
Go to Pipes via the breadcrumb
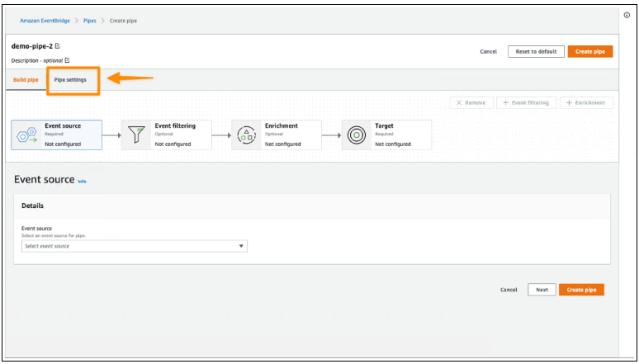pos(90,20)
